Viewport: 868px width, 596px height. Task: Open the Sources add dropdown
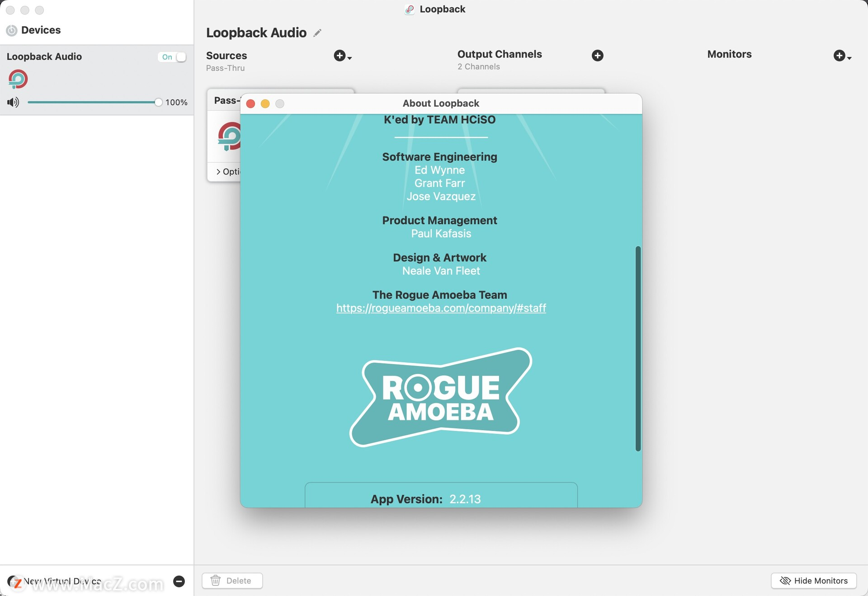pyautogui.click(x=342, y=56)
